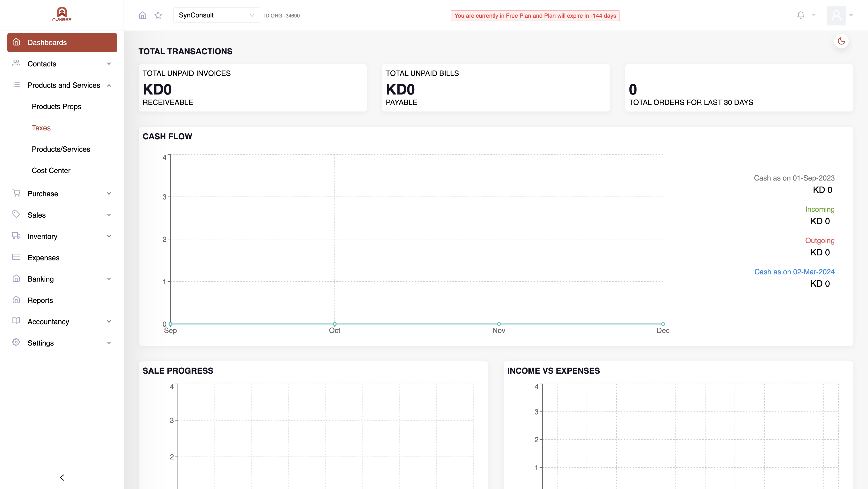Collapse the sidebar with the left arrow
This screenshot has width=868, height=489.
(x=62, y=478)
